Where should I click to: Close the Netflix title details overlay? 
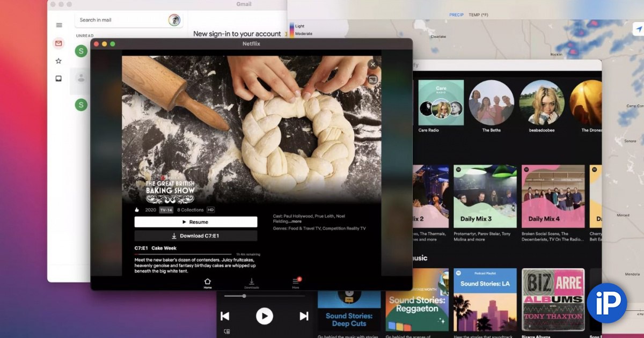coord(372,64)
